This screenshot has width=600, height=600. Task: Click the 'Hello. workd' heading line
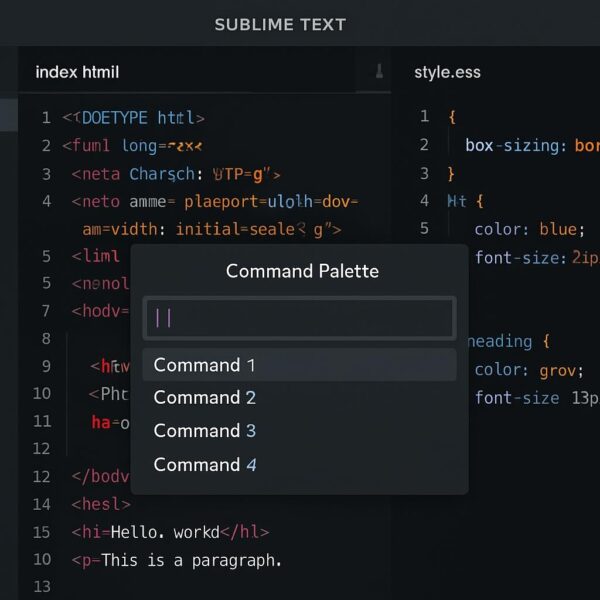(x=170, y=532)
